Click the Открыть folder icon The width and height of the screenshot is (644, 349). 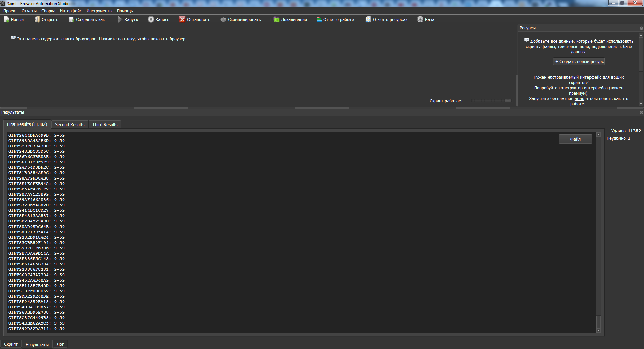[37, 19]
